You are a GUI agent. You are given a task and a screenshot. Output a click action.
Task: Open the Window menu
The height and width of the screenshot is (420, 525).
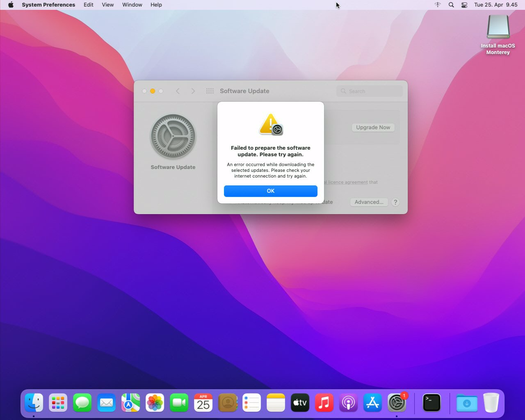[x=132, y=5]
